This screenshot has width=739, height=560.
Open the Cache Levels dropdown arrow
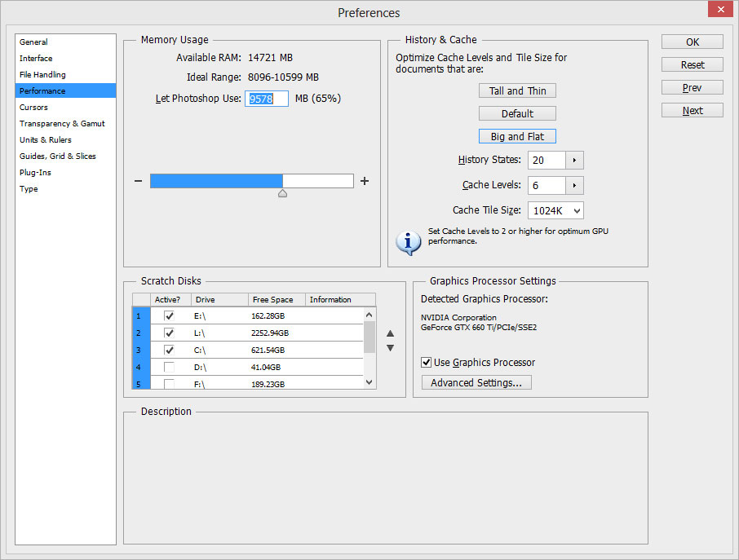(x=576, y=185)
